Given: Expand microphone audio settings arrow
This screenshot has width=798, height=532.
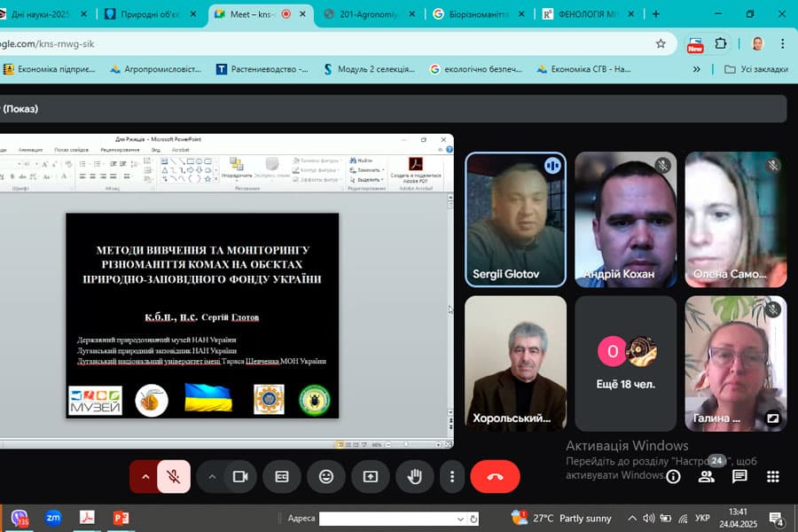Looking at the screenshot, I should click(x=145, y=476).
